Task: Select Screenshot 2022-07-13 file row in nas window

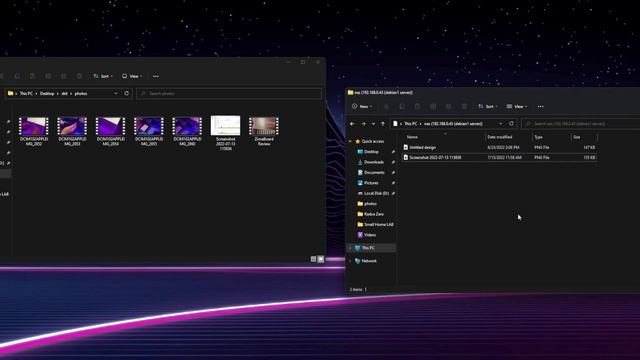Action: point(499,157)
